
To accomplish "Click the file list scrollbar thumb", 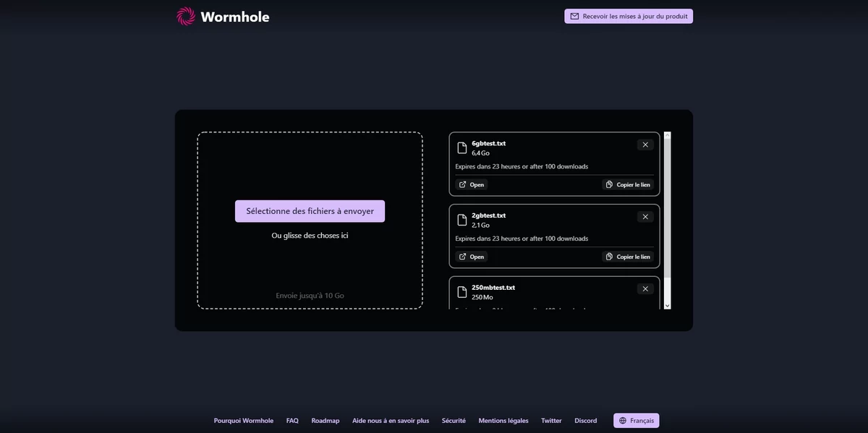I will 668,208.
